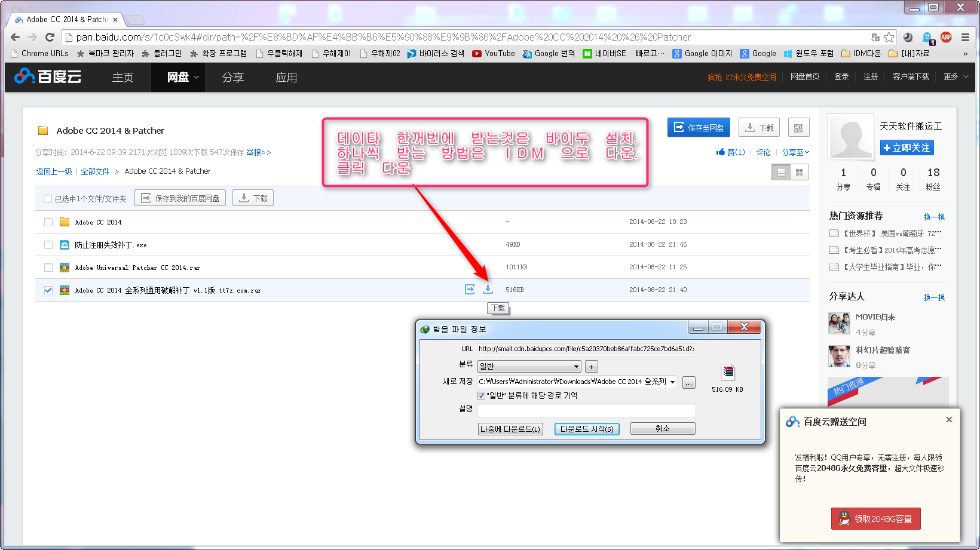Close the 百度云赠送空间 popup
The width and height of the screenshot is (980, 550).
pyautogui.click(x=949, y=420)
